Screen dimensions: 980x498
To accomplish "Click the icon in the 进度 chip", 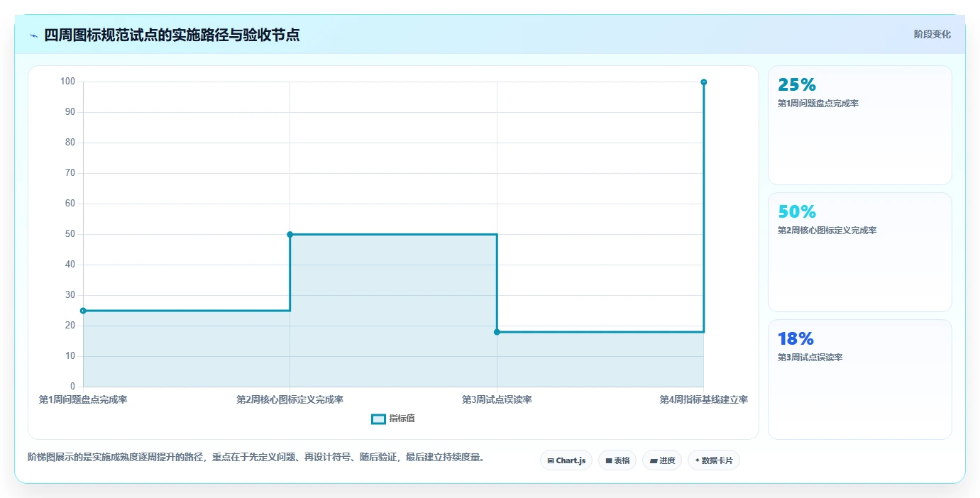I will pyautogui.click(x=654, y=461).
